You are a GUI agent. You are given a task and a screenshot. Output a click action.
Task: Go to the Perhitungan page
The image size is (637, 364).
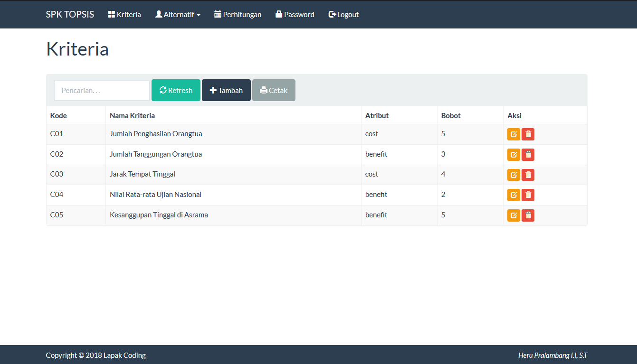click(238, 15)
